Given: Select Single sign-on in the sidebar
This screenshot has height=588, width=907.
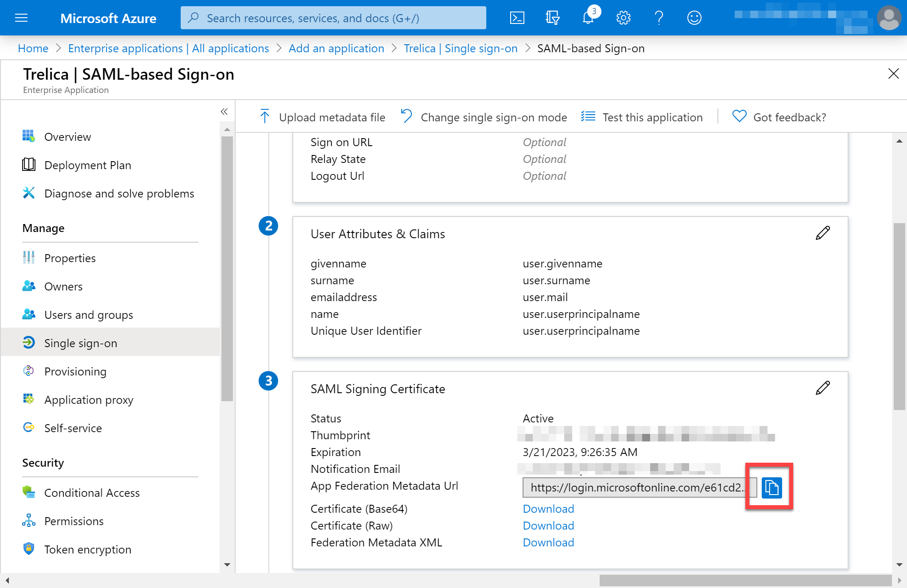Looking at the screenshot, I should click(111, 342).
